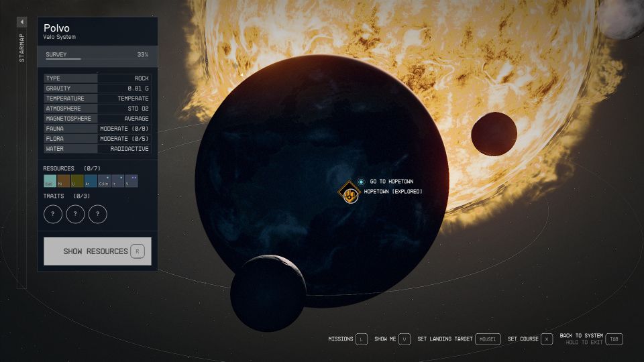Click the Atmosphere STD O2 row
The width and height of the screenshot is (644, 362).
[97, 109]
